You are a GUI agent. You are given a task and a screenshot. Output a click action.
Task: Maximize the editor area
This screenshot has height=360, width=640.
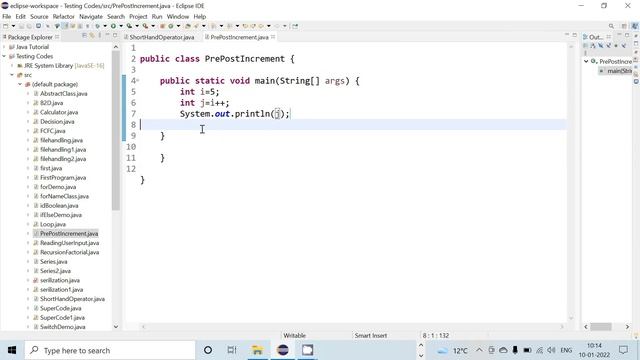pos(575,35)
